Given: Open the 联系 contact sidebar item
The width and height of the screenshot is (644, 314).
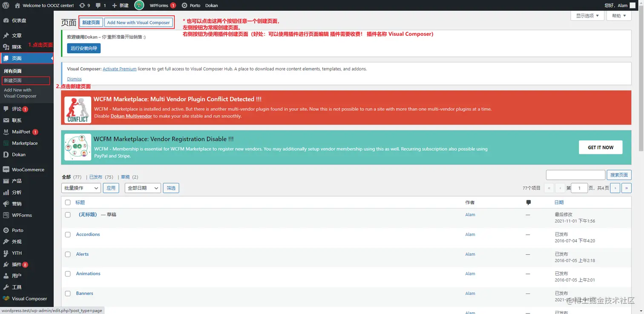Looking at the screenshot, I should (27, 120).
